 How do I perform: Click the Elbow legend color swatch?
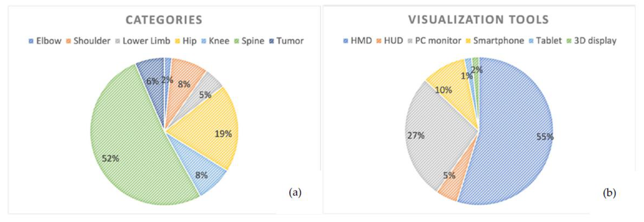click(31, 41)
